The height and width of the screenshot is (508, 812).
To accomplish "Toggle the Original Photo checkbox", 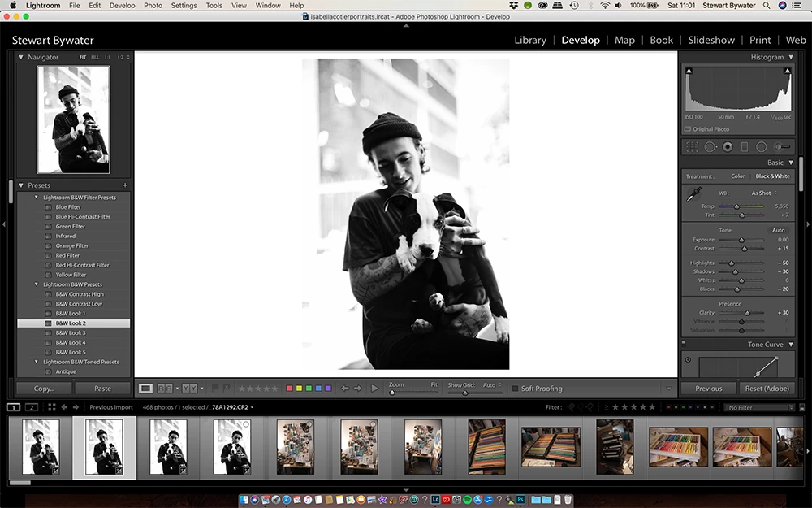I will click(x=688, y=129).
